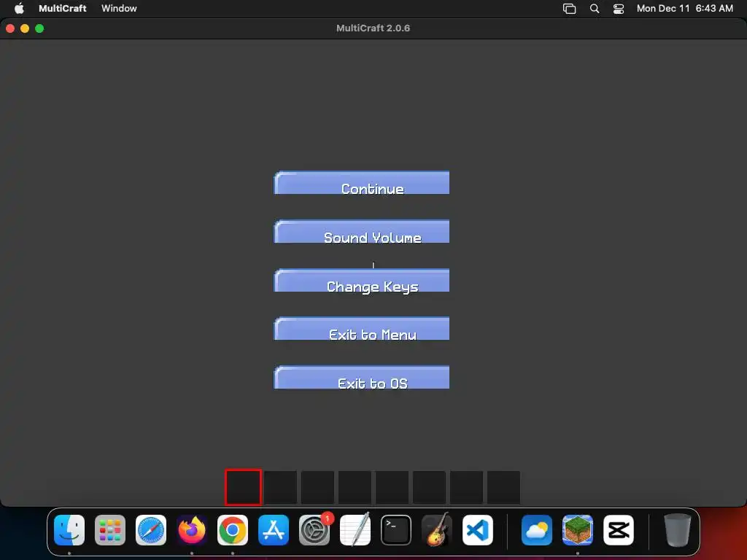Open the Change Keys menu
Screen dimensions: 747x560
click(x=362, y=281)
